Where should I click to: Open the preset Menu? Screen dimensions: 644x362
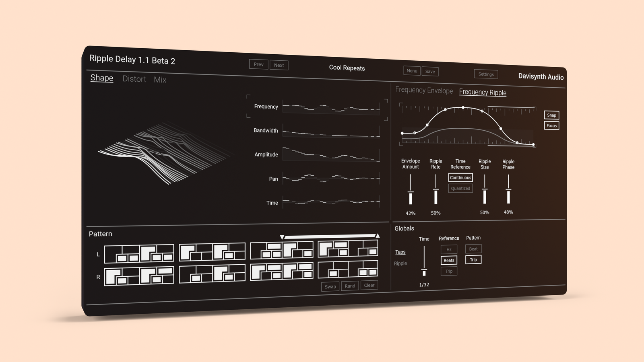click(x=412, y=71)
